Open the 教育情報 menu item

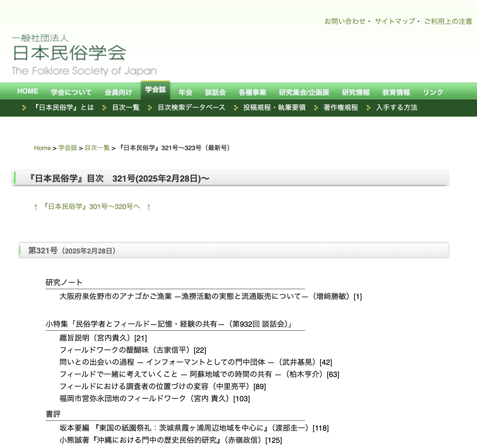[x=396, y=92]
